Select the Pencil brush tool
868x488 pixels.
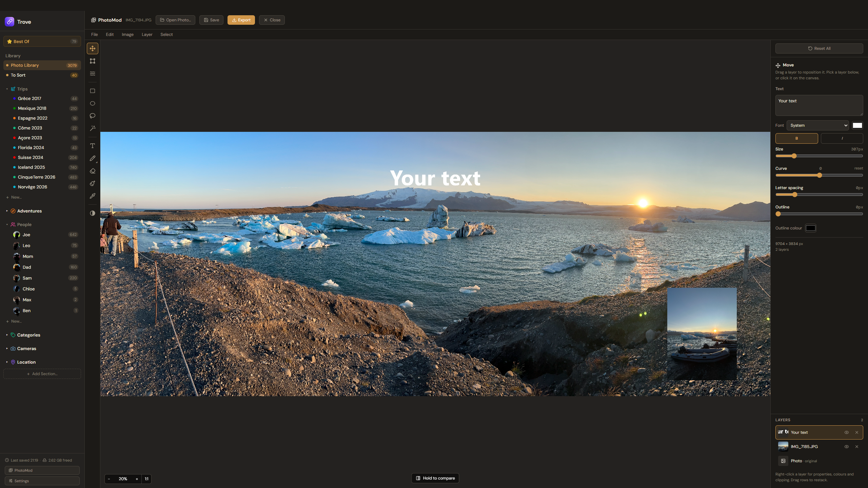pos(92,158)
